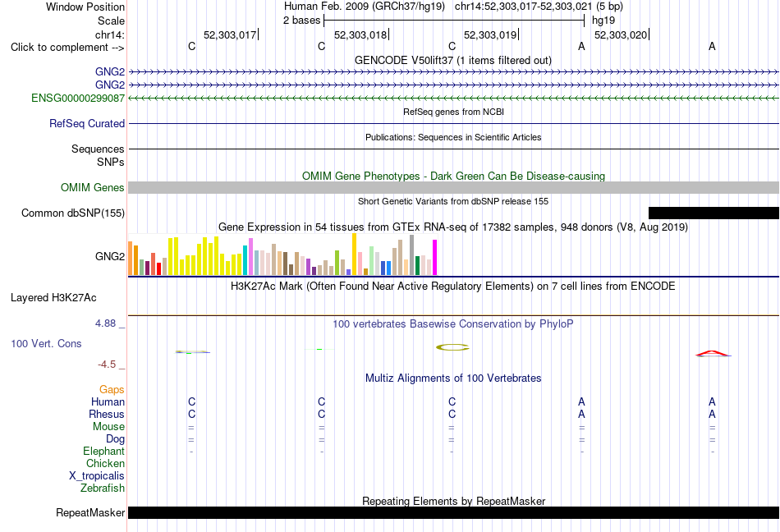Select the Scale label in the base position track
The width and height of the screenshot is (780, 532).
pyautogui.click(x=111, y=21)
